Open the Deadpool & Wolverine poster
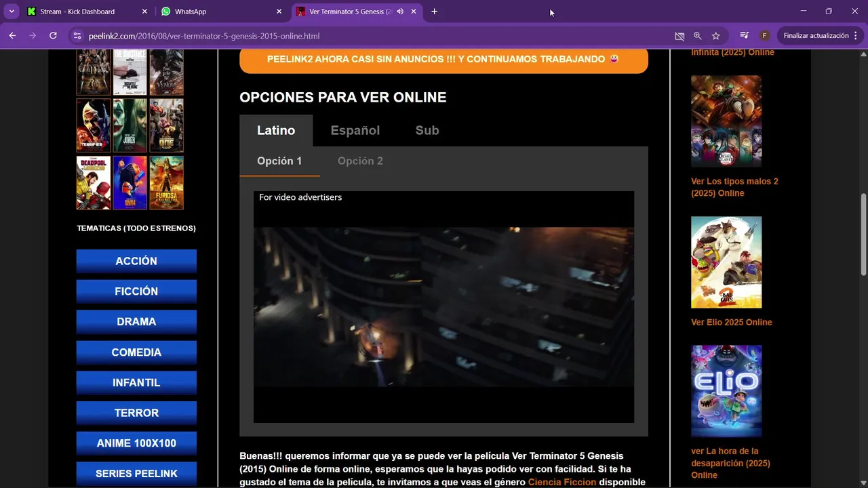868x488 pixels. [x=94, y=183]
